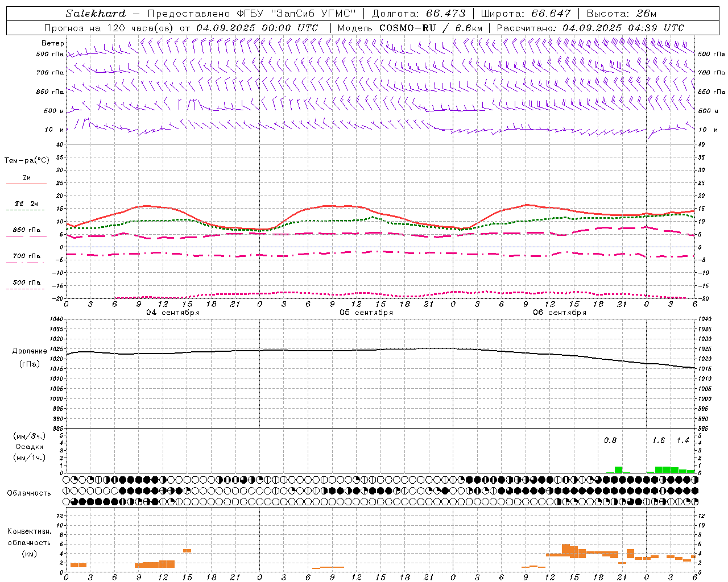Viewport: 728px width, 582px height.
Task: Click the Облачность cloud cover label
Action: pos(29,493)
